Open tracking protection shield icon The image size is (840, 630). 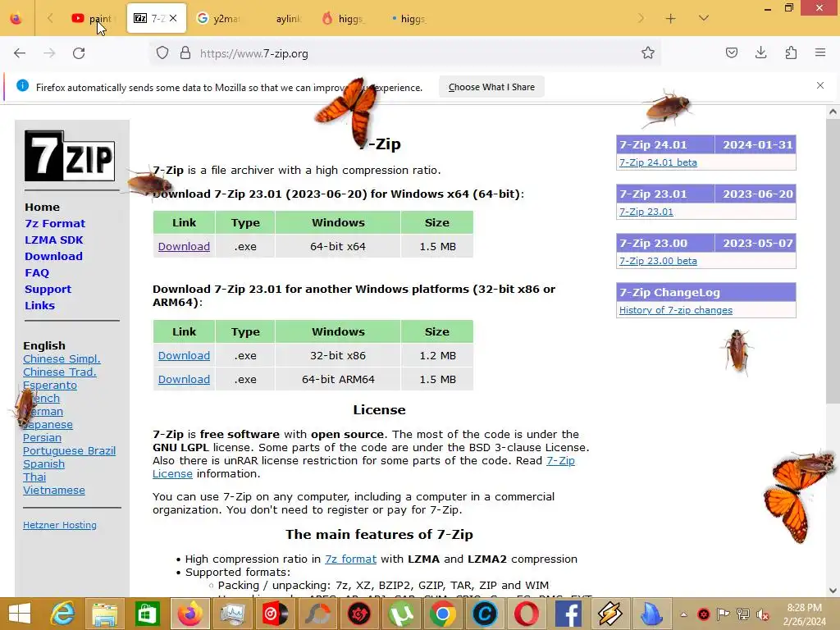pos(162,53)
